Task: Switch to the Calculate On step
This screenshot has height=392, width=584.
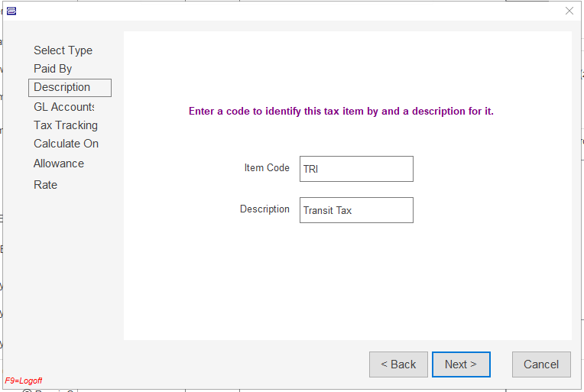Action: point(66,144)
